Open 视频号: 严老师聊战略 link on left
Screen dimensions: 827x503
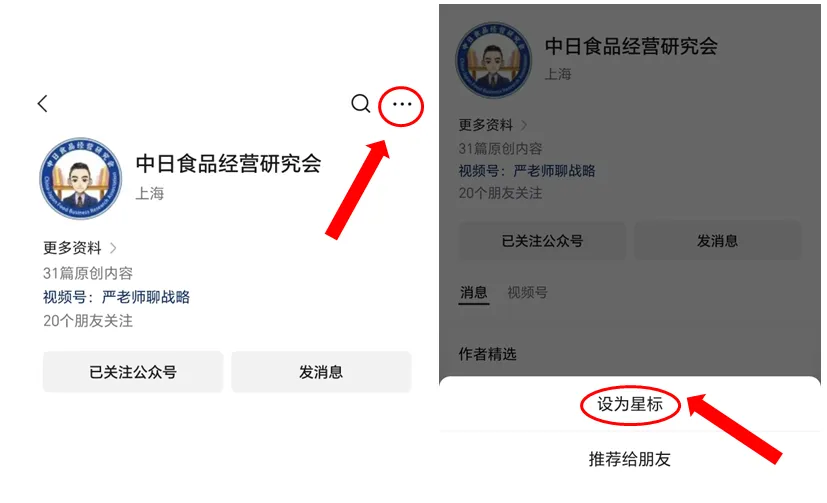tap(116, 297)
